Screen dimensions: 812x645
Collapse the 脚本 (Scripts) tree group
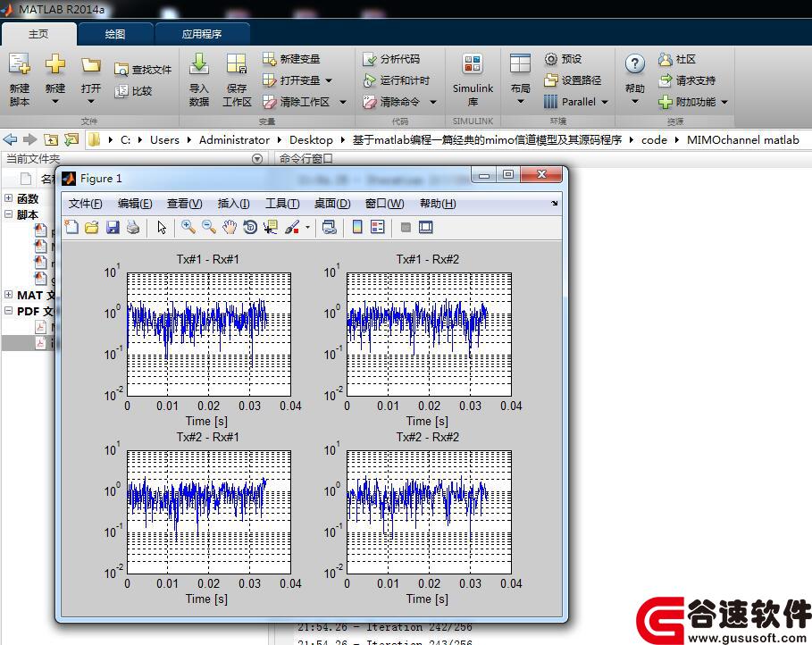(8, 214)
